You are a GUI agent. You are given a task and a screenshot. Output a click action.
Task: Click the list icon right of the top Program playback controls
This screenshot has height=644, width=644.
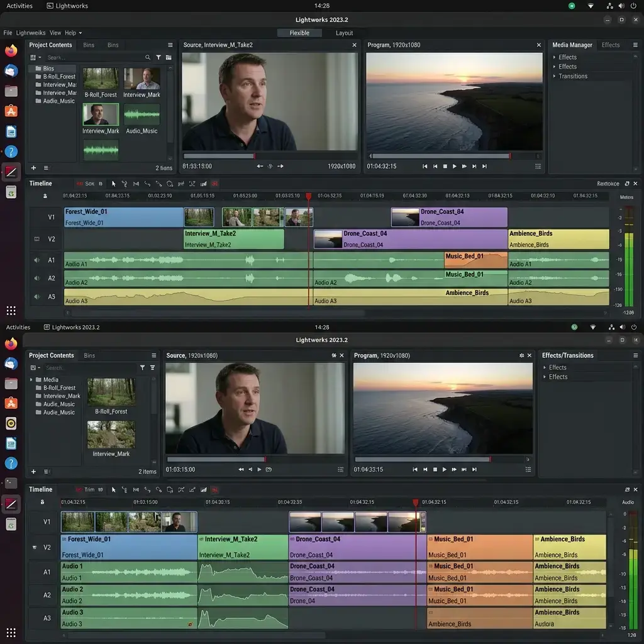538,166
